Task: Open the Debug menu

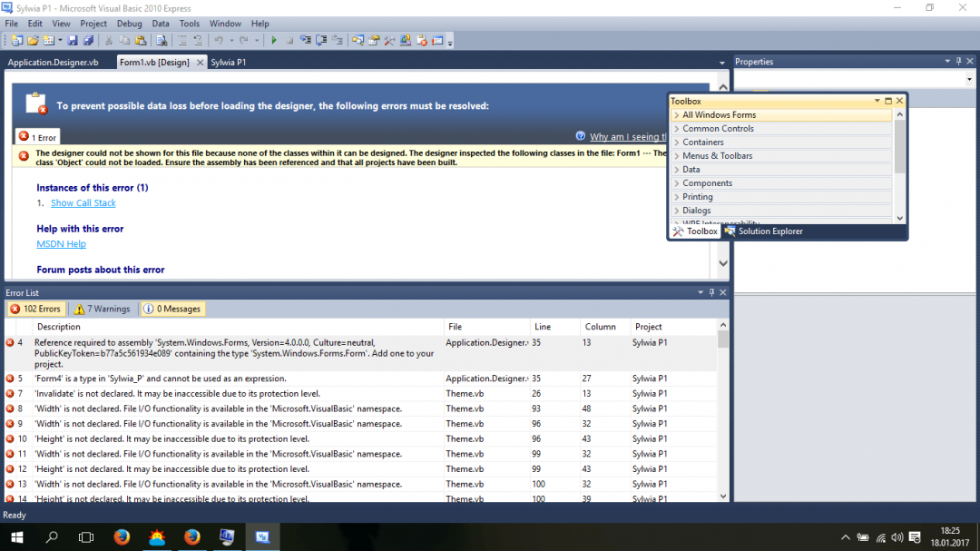Action: 129,24
